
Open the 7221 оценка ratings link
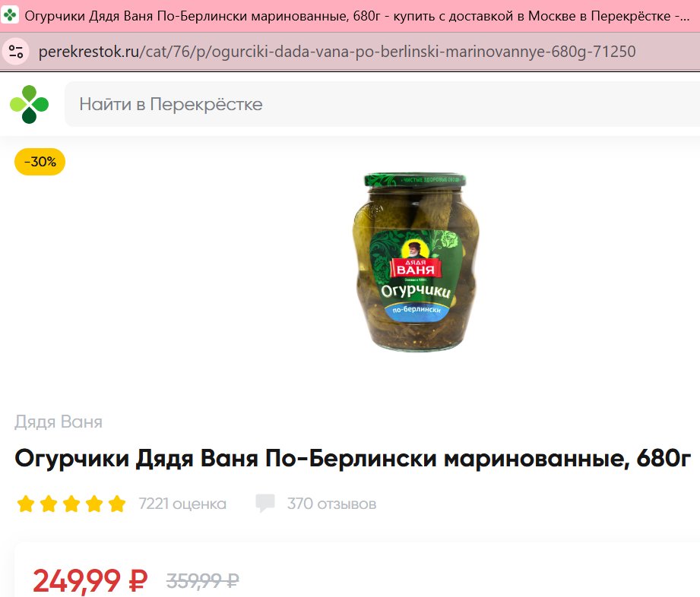182,504
